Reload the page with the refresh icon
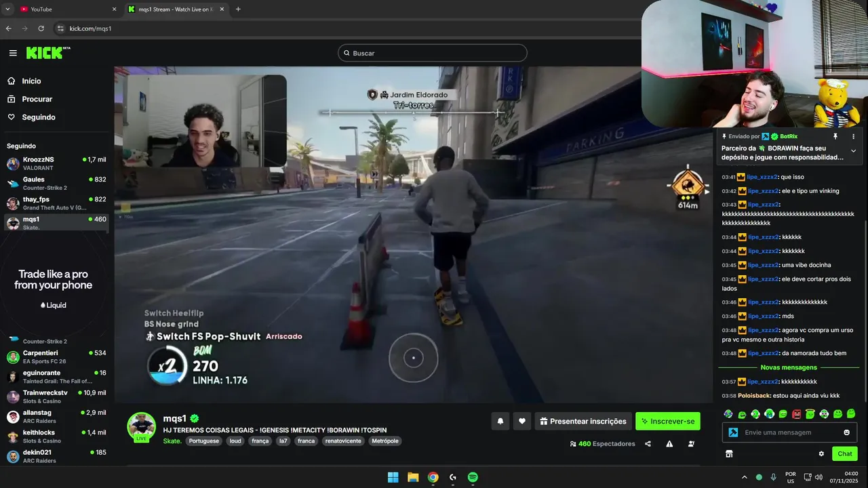This screenshot has width=868, height=488. click(41, 28)
